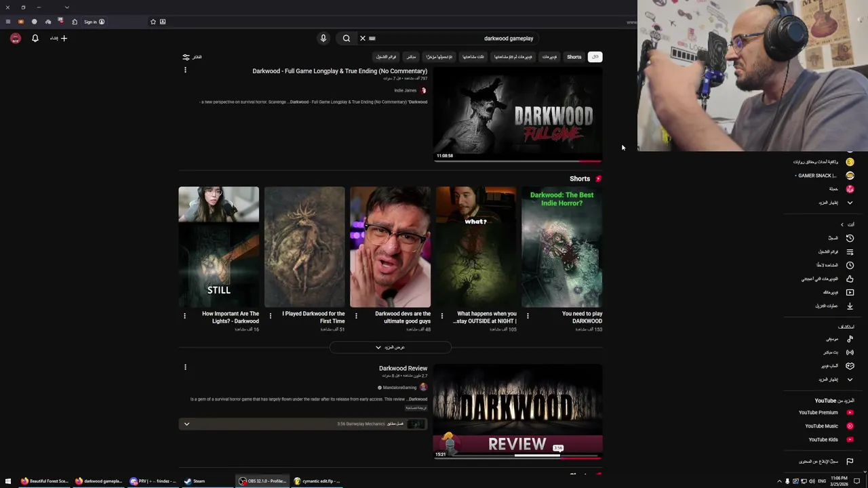Open Downloads in the sidebar
868x488 pixels.
point(834,306)
